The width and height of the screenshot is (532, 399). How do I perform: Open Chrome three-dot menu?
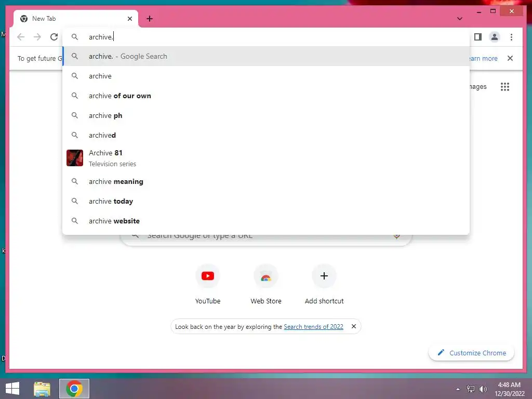tap(511, 37)
